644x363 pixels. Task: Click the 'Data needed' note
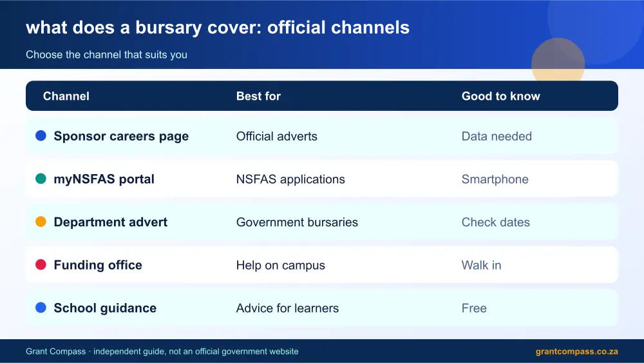coord(497,137)
